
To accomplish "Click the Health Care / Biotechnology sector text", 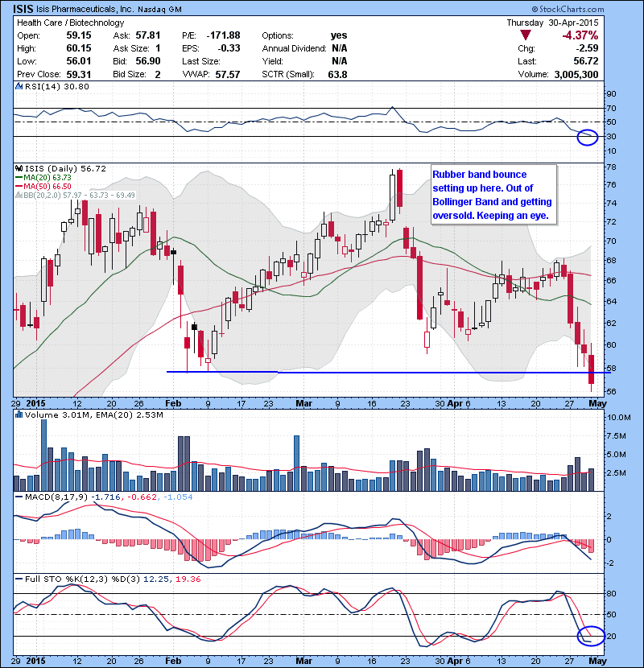I will [70, 23].
